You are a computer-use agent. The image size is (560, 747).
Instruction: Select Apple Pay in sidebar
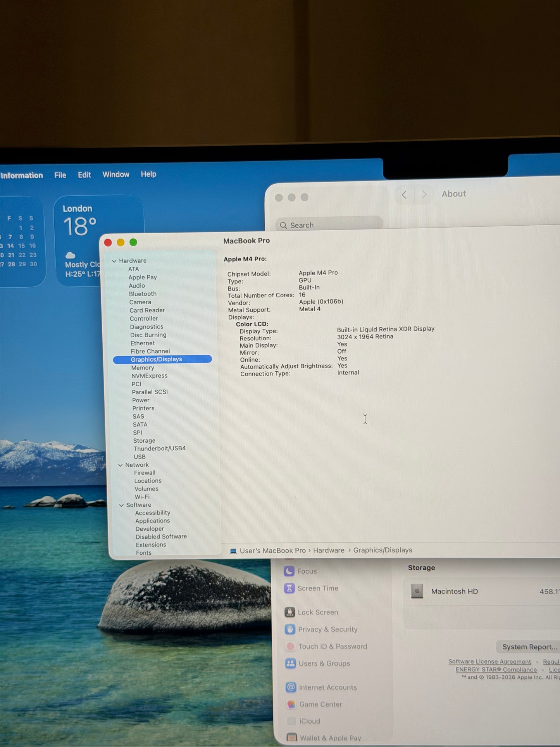tap(143, 277)
